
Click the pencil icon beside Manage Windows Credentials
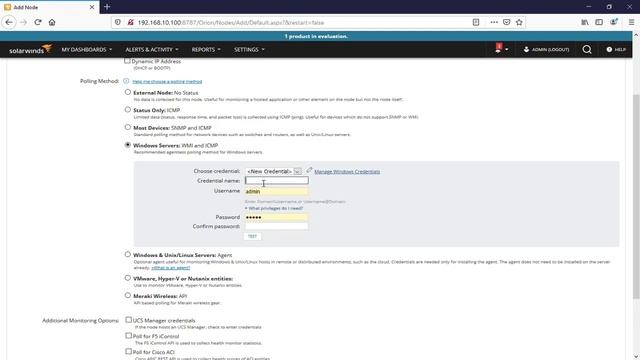309,170
